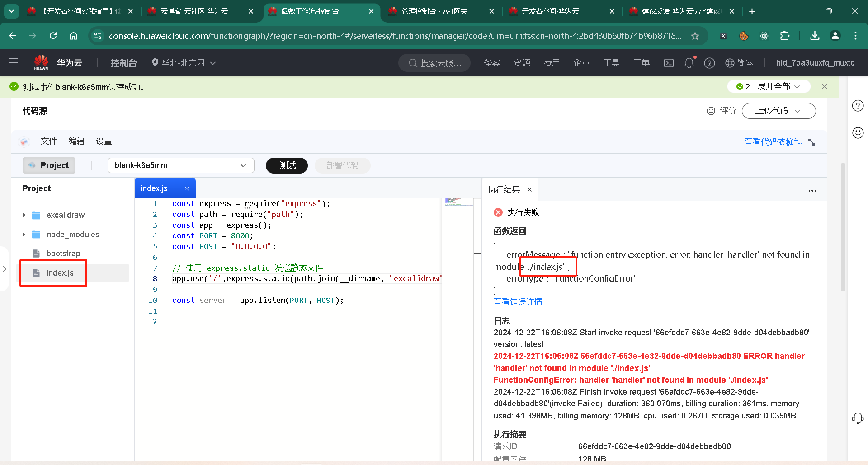Expand the excalidraw folder
868x465 pixels.
tap(24, 215)
